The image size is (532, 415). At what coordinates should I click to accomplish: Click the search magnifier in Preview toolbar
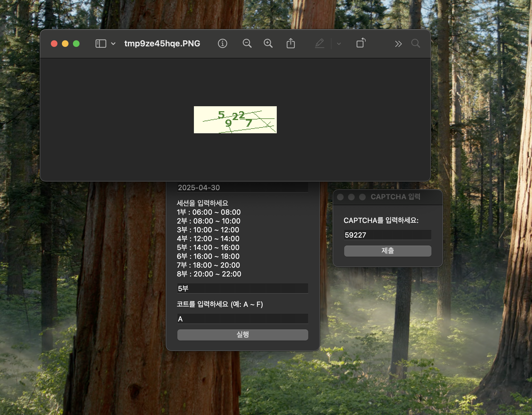click(415, 44)
